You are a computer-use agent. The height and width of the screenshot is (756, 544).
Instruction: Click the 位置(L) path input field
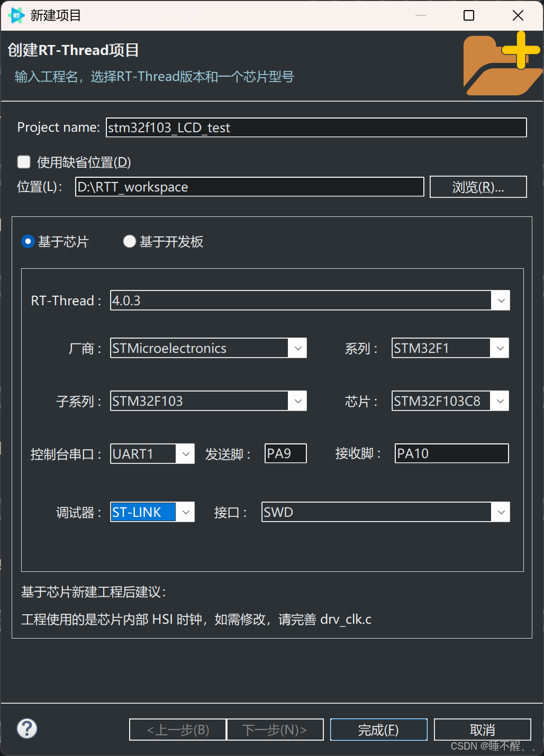250,187
